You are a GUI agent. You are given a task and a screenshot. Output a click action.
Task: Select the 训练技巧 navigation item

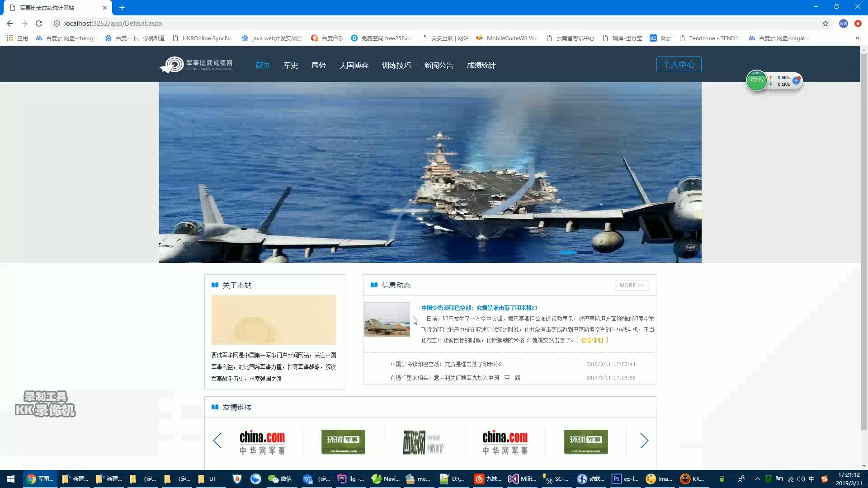click(396, 66)
